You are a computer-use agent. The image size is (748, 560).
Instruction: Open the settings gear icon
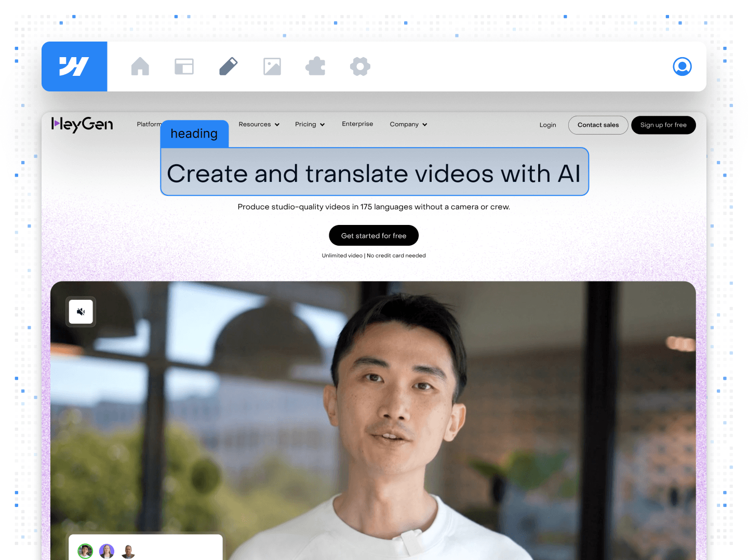(x=360, y=66)
